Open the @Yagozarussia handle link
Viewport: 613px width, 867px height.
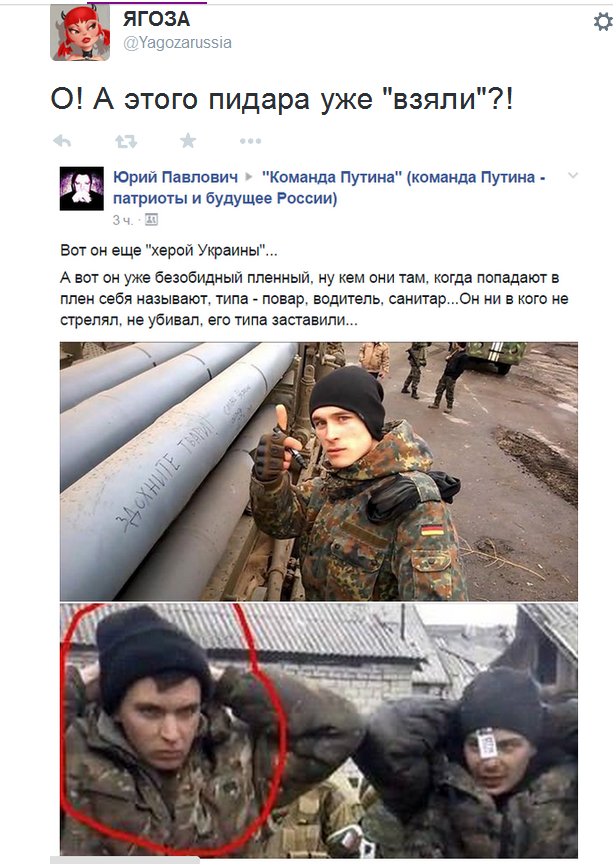(177, 43)
